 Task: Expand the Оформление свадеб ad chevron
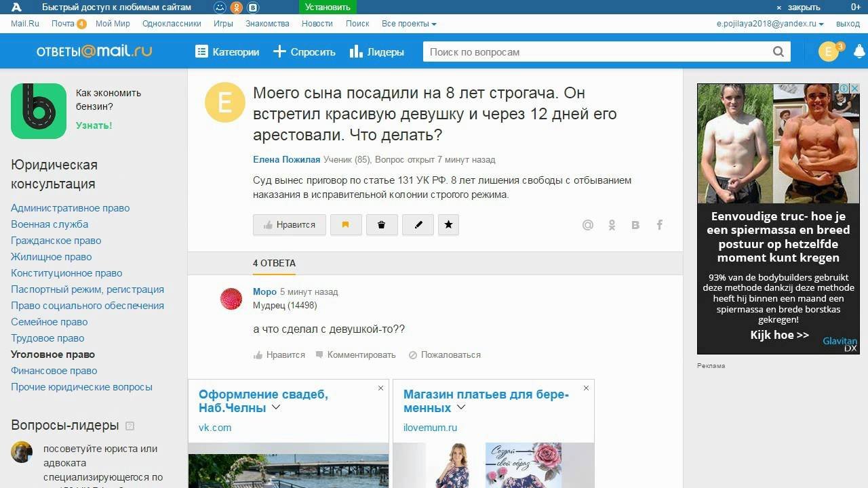(x=276, y=407)
